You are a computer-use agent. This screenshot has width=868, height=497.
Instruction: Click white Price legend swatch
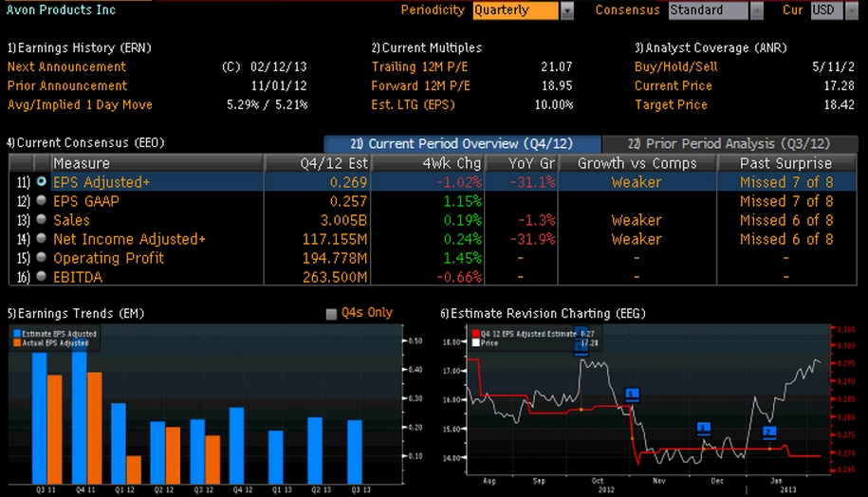point(476,343)
